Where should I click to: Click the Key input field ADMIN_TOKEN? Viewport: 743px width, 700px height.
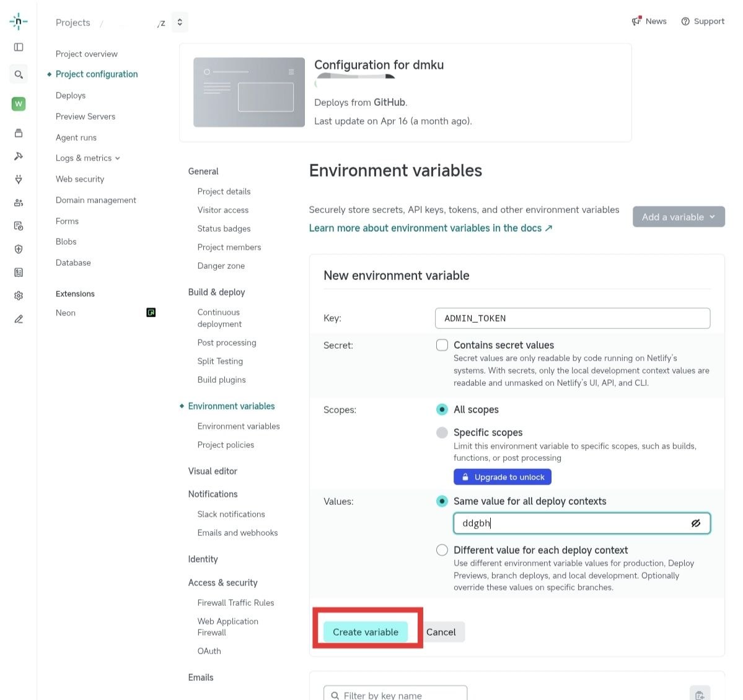pos(573,318)
